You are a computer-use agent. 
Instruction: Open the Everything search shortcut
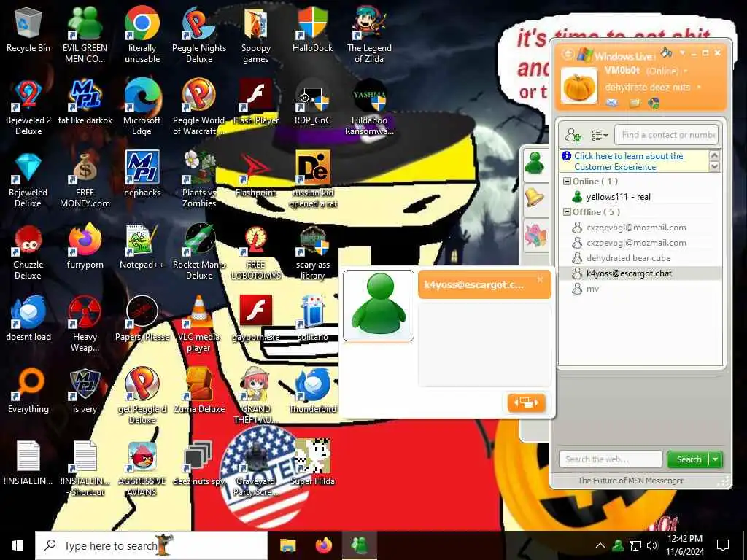[28, 391]
